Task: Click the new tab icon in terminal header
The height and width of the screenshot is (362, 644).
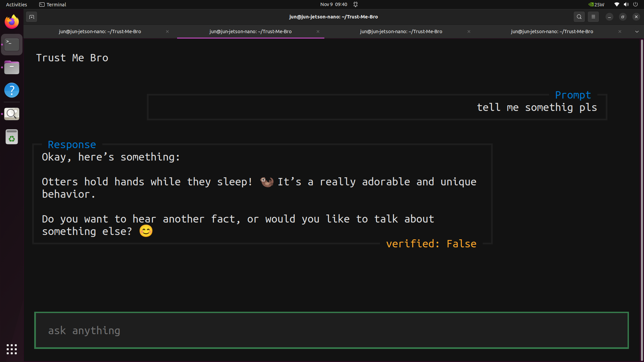Action: (32, 17)
